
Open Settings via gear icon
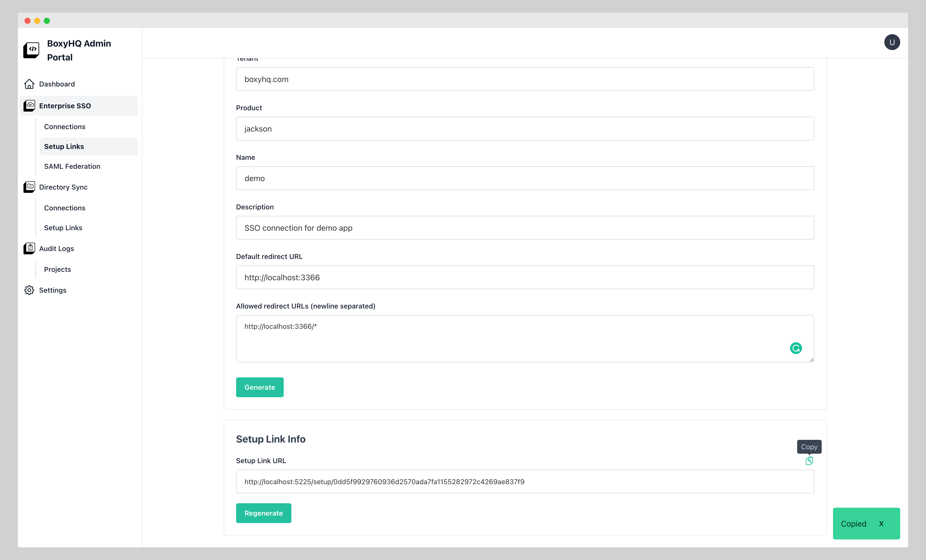tap(29, 290)
